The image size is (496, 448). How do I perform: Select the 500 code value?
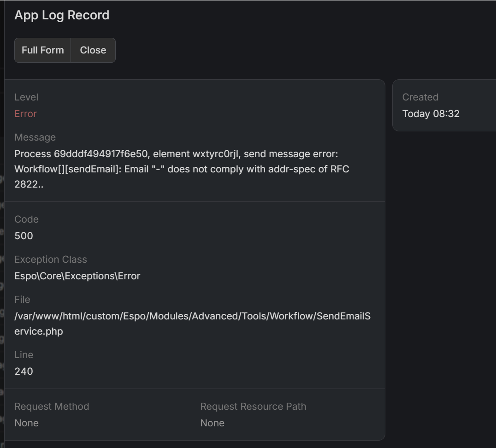pyautogui.click(x=24, y=236)
